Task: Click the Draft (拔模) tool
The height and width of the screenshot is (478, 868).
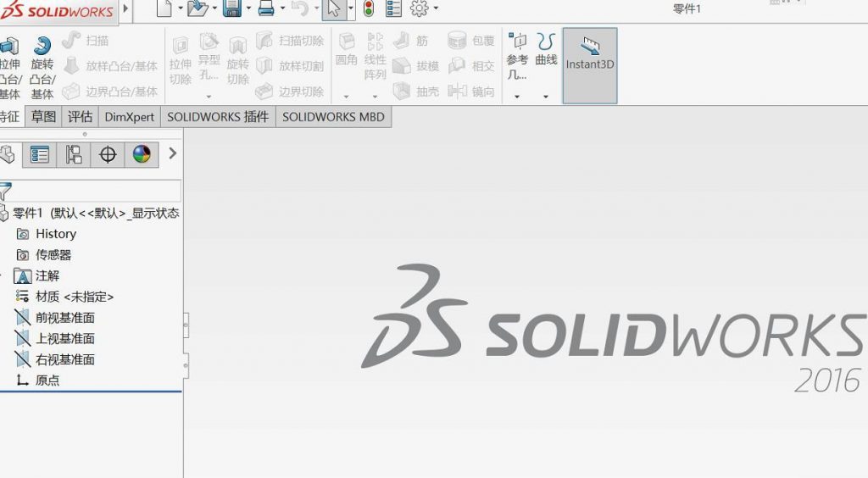Action: click(x=415, y=66)
